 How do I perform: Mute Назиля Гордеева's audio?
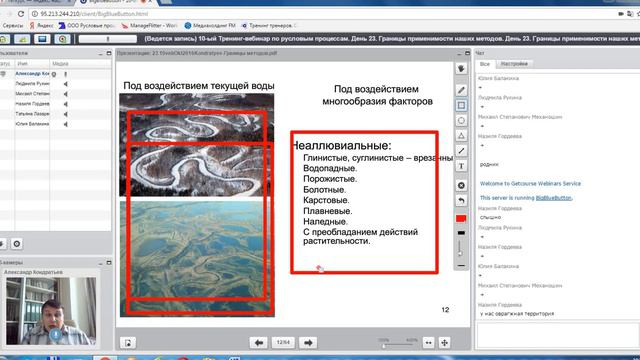[x=65, y=104]
